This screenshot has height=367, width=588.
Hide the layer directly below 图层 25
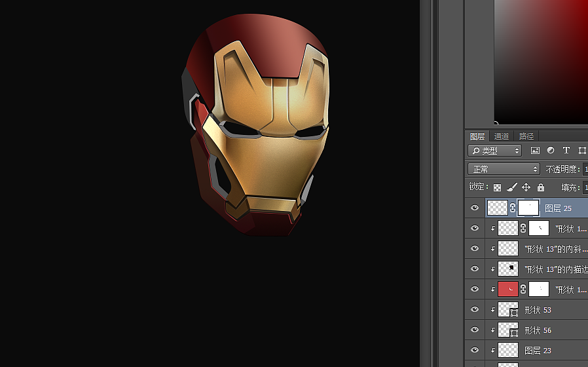point(475,228)
